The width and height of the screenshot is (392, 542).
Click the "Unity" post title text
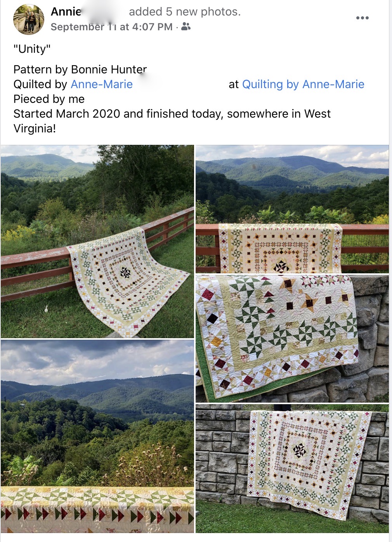pyautogui.click(x=32, y=49)
